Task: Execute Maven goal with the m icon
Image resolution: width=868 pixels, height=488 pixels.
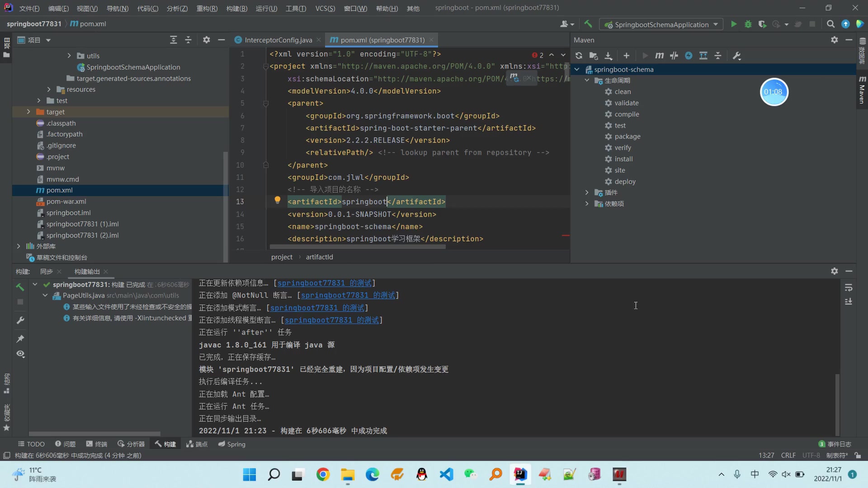Action: pos(660,56)
